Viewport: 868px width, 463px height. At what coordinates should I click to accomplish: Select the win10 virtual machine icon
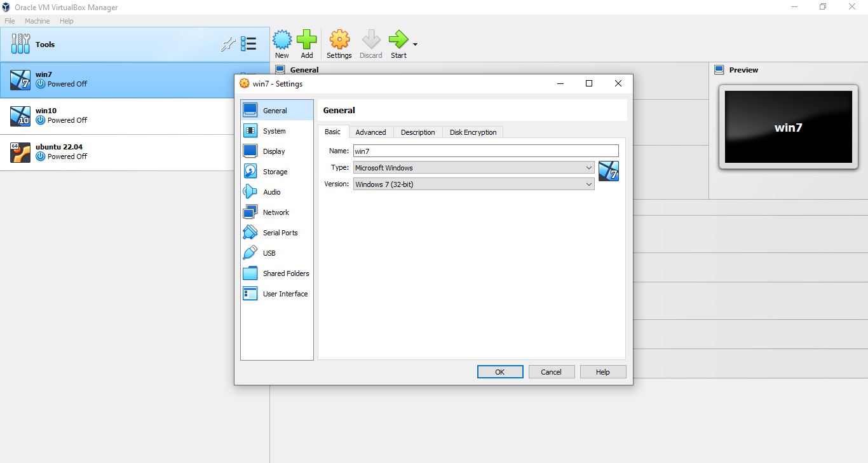(20, 116)
